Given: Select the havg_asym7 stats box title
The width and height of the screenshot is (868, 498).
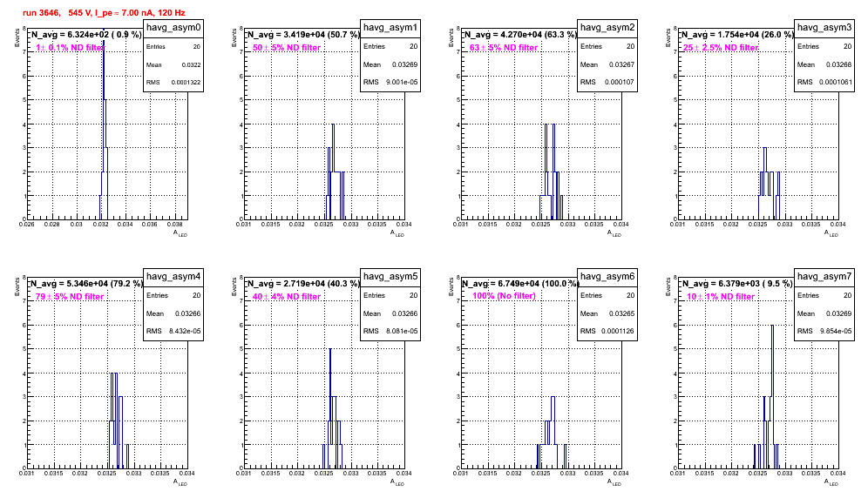Looking at the screenshot, I should [824, 276].
